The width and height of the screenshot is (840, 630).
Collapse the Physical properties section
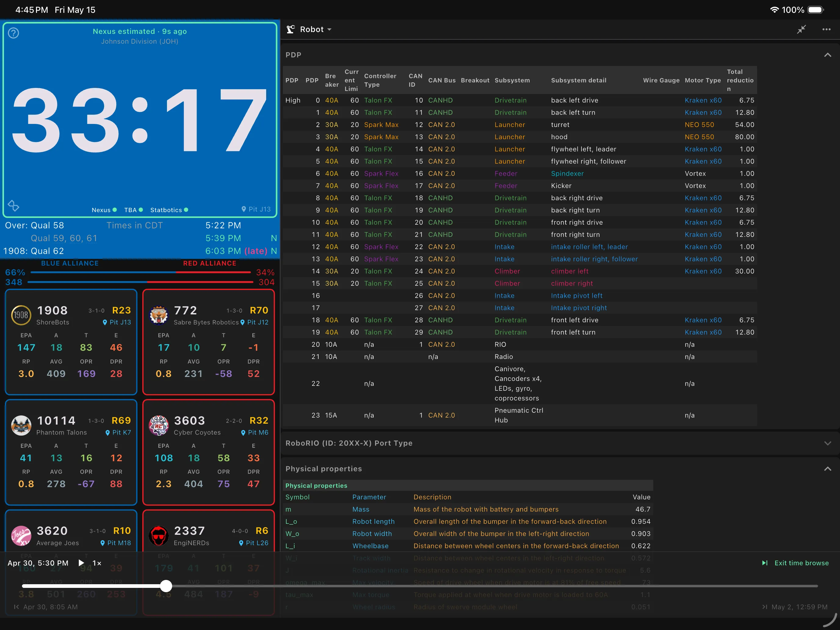[827, 469]
